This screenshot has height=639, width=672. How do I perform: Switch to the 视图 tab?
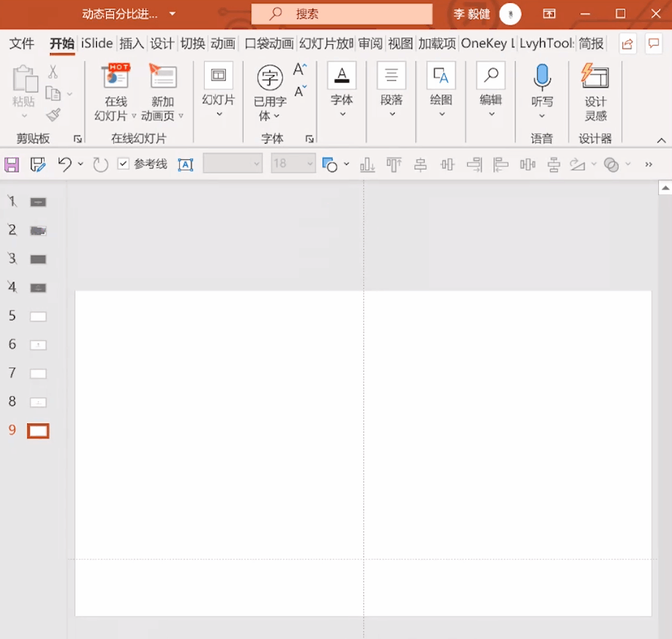click(401, 43)
